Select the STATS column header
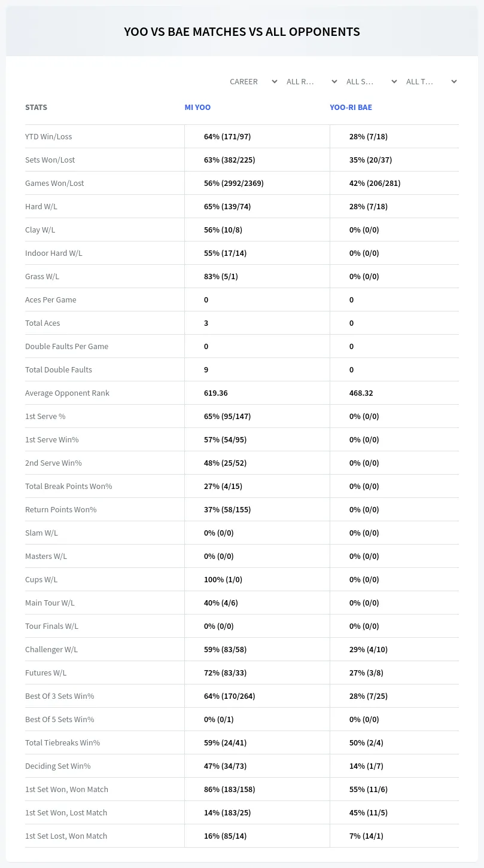The image size is (484, 868). (x=36, y=108)
